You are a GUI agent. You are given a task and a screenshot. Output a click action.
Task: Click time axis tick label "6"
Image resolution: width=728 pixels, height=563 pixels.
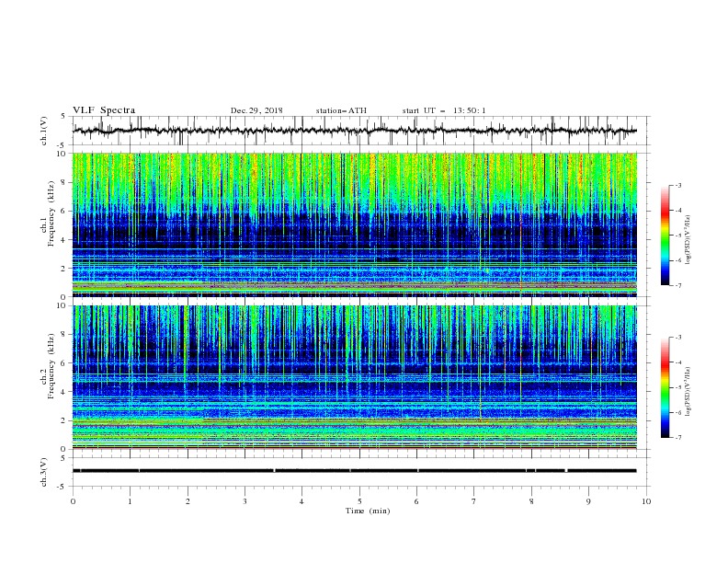point(417,501)
